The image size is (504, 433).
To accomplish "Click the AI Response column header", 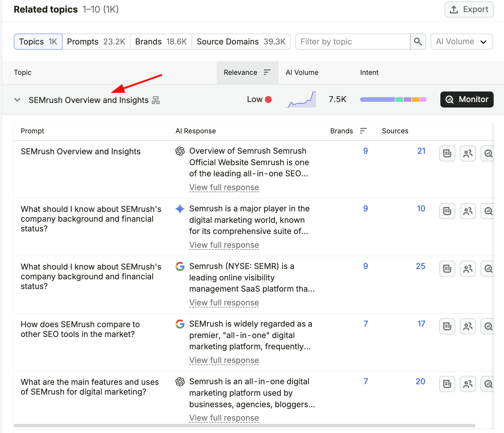I will tap(196, 131).
